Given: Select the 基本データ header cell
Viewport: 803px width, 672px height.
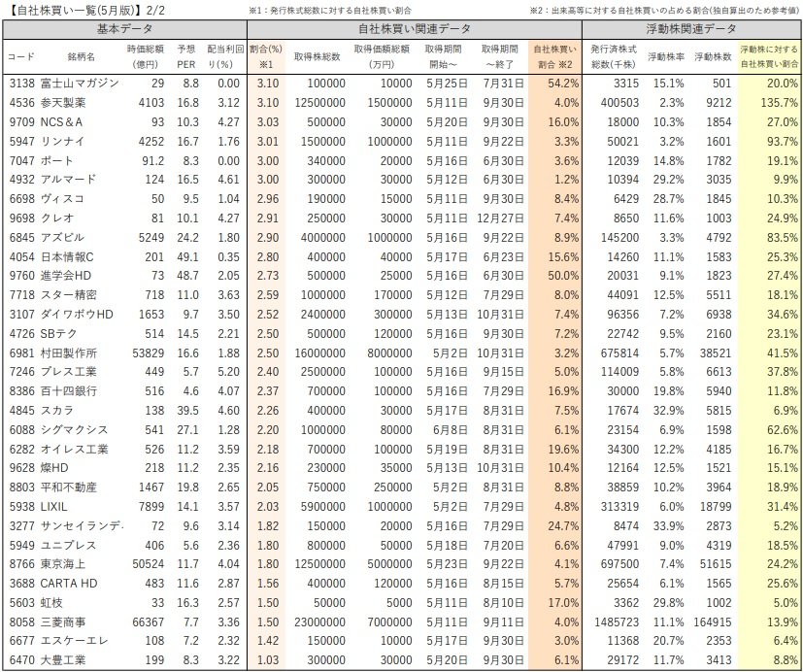Looking at the screenshot, I should (x=124, y=30).
